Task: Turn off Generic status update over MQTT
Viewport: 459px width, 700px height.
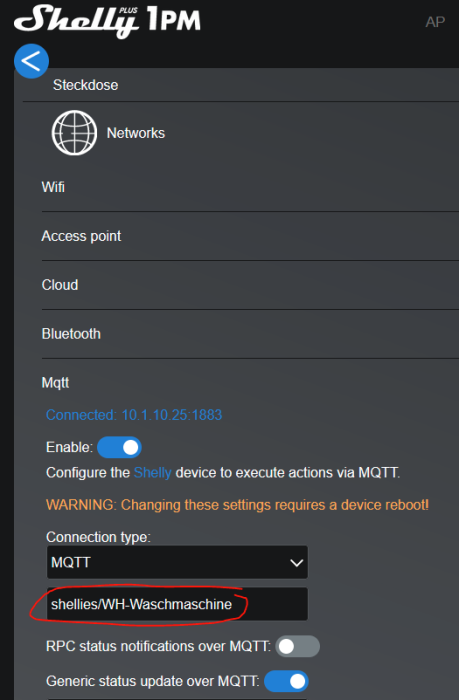Action: point(286,681)
